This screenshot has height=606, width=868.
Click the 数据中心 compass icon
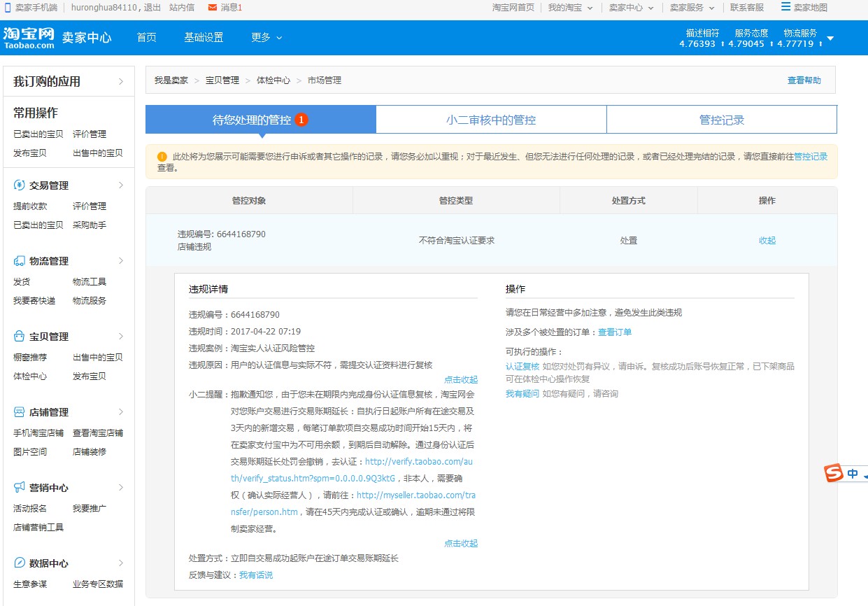pos(19,563)
